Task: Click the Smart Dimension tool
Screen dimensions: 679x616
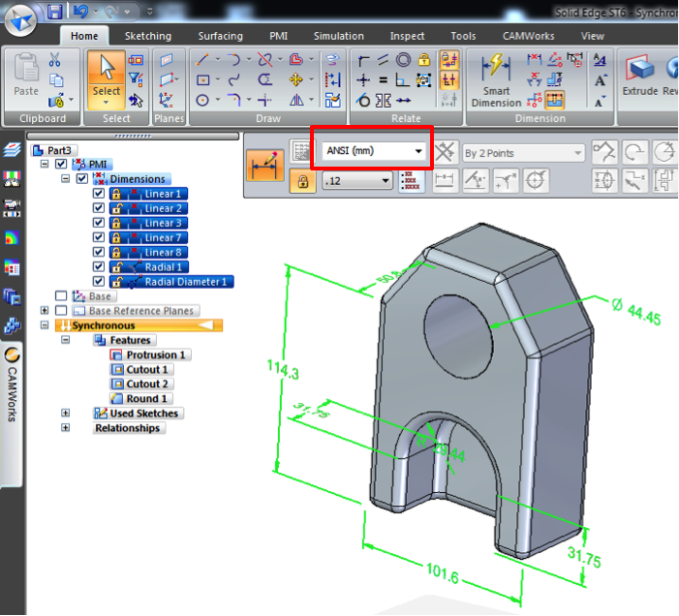Action: (x=496, y=79)
